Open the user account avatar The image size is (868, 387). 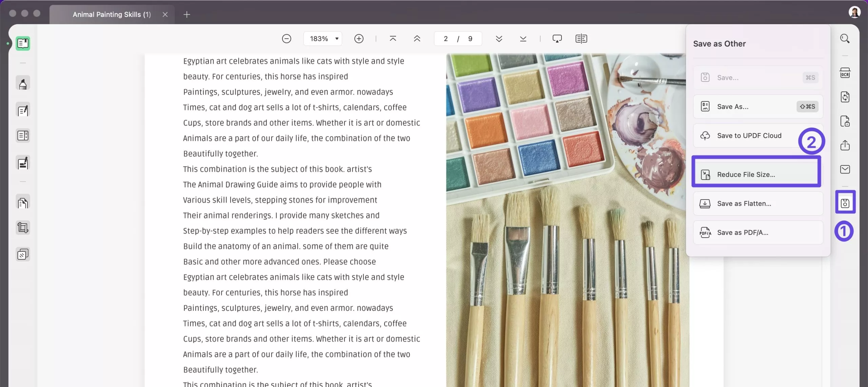pyautogui.click(x=854, y=12)
